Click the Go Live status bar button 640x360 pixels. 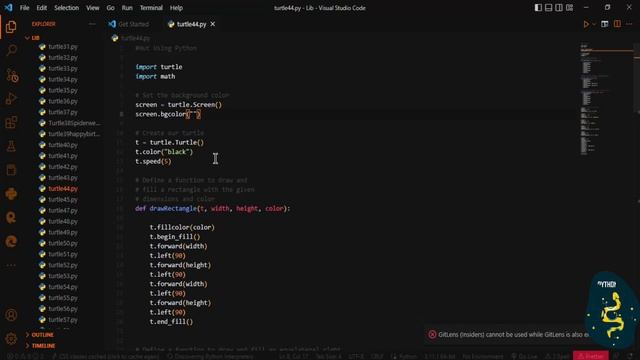coord(524,356)
